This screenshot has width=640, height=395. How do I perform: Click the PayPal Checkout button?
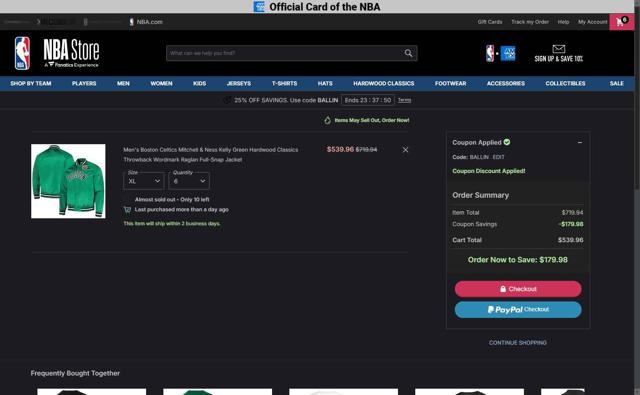(x=518, y=310)
